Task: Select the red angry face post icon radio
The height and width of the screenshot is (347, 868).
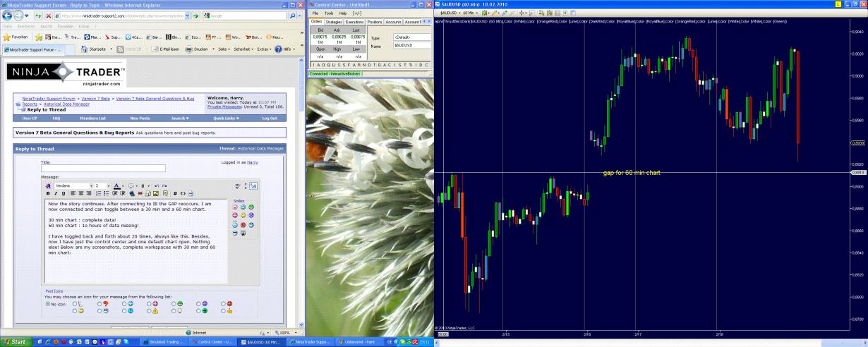Action: [x=224, y=303]
